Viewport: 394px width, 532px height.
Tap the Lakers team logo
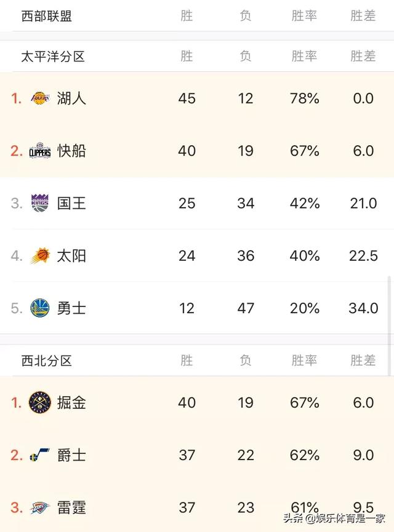pos(40,98)
